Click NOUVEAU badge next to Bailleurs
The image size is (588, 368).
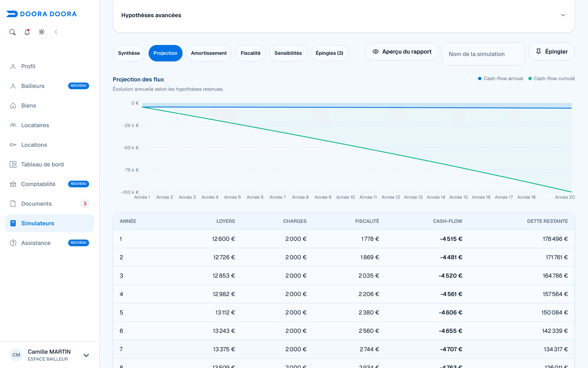pos(78,86)
